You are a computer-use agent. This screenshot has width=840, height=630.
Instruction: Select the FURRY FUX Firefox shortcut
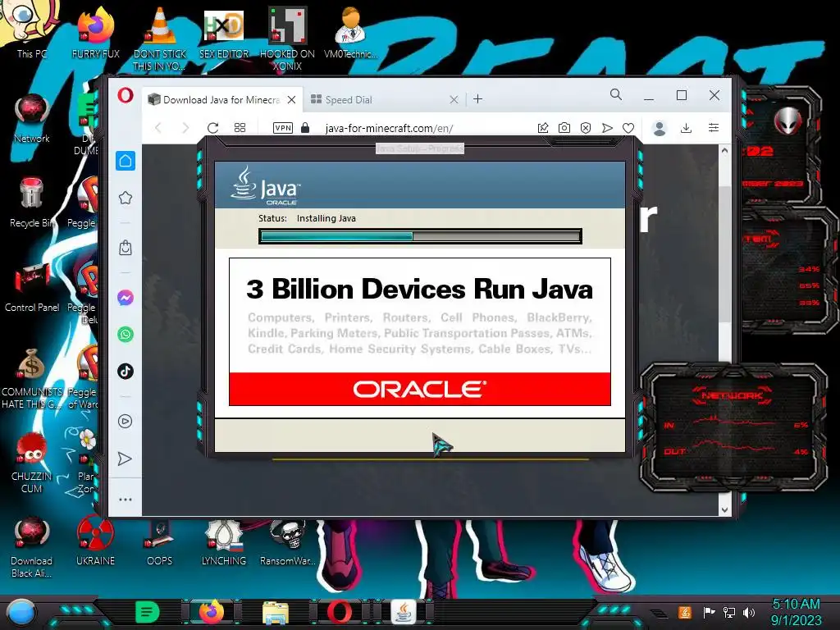[96, 33]
